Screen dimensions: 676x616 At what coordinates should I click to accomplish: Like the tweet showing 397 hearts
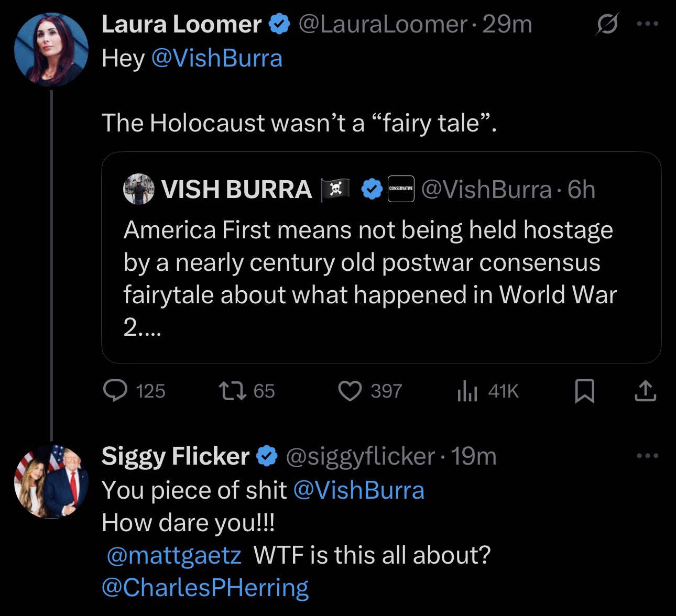[350, 391]
